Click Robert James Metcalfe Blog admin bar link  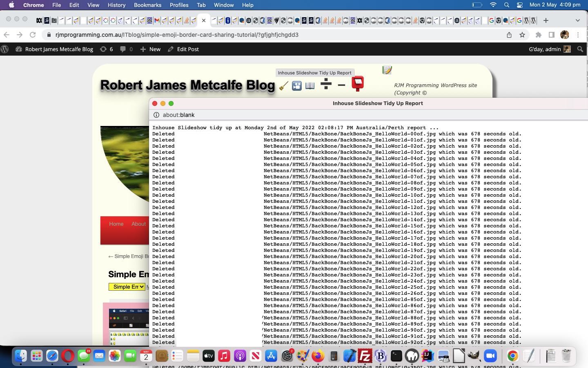(x=54, y=49)
